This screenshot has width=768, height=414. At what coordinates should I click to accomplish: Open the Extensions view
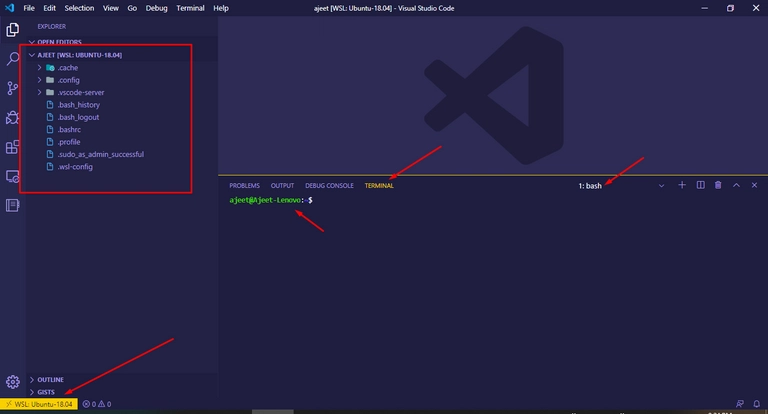pos(12,146)
